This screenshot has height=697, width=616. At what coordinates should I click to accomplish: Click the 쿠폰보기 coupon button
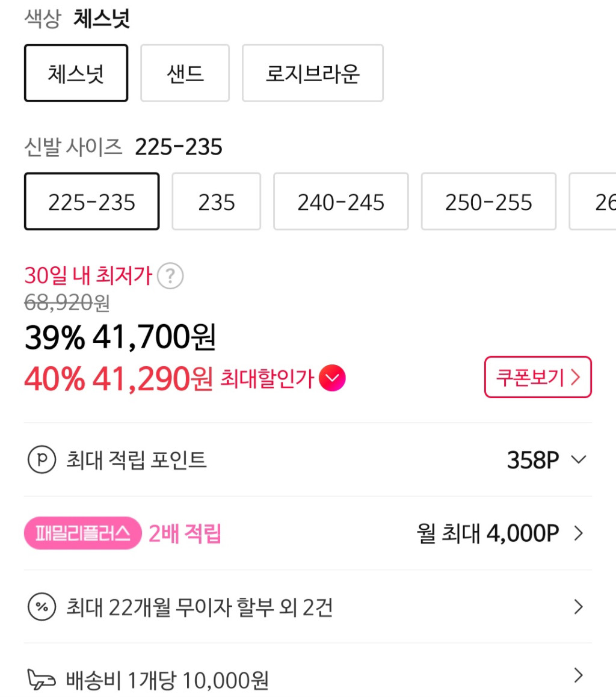tap(538, 377)
